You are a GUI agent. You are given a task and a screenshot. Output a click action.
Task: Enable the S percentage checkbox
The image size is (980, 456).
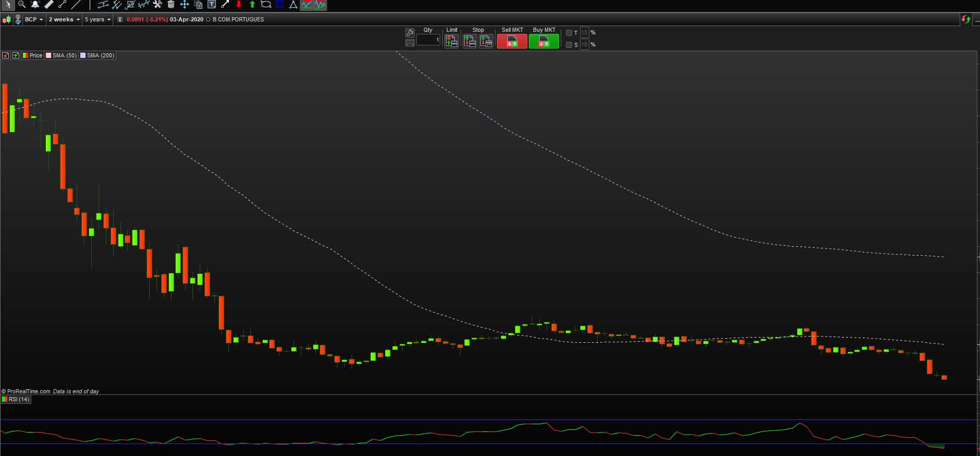[569, 45]
